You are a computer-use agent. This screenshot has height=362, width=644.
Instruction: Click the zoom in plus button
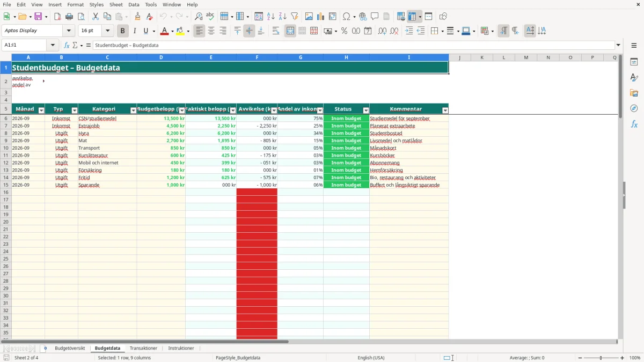tap(623, 358)
